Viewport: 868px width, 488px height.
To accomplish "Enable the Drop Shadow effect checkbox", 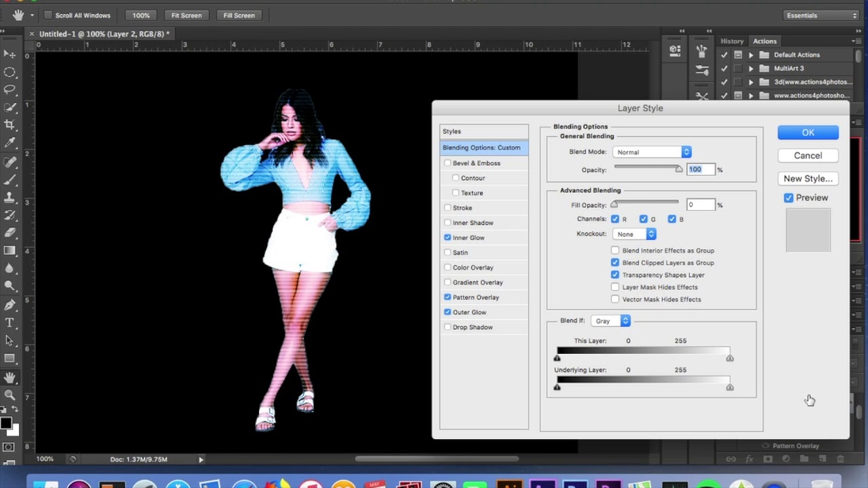I will coord(448,327).
